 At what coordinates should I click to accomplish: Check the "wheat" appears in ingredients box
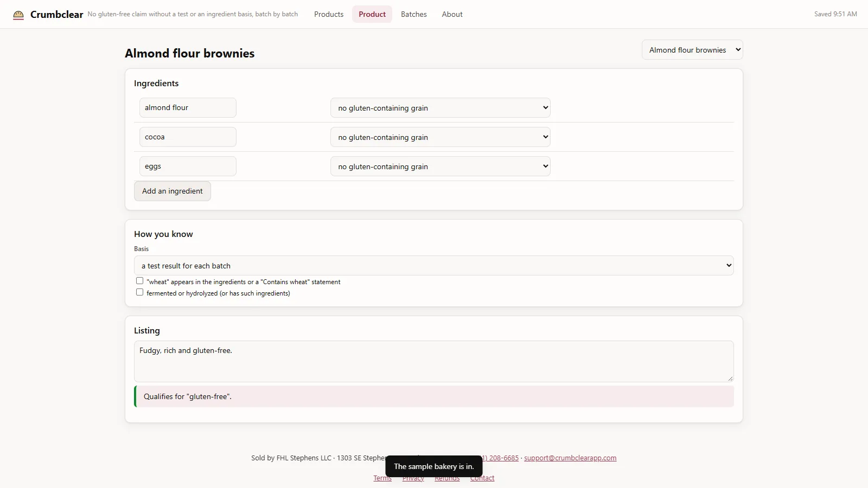coord(140,281)
